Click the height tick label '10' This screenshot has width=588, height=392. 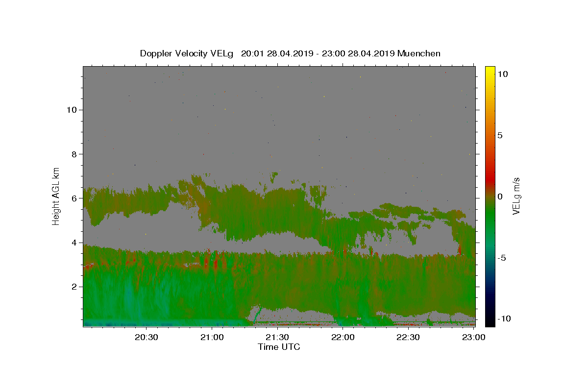coord(72,110)
